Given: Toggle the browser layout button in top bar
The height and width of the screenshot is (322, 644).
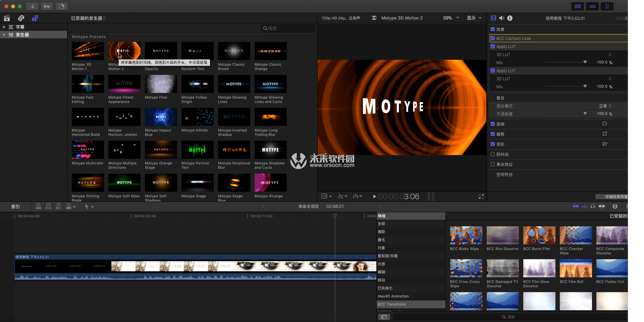Looking at the screenshot, I should [578, 6].
